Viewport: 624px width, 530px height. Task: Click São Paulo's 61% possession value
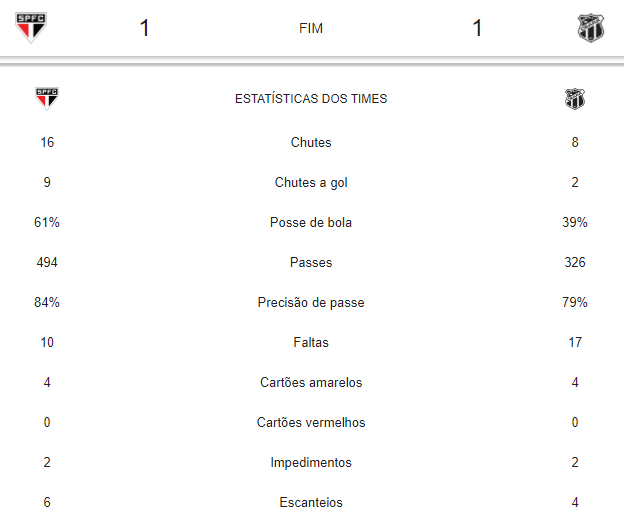47,223
